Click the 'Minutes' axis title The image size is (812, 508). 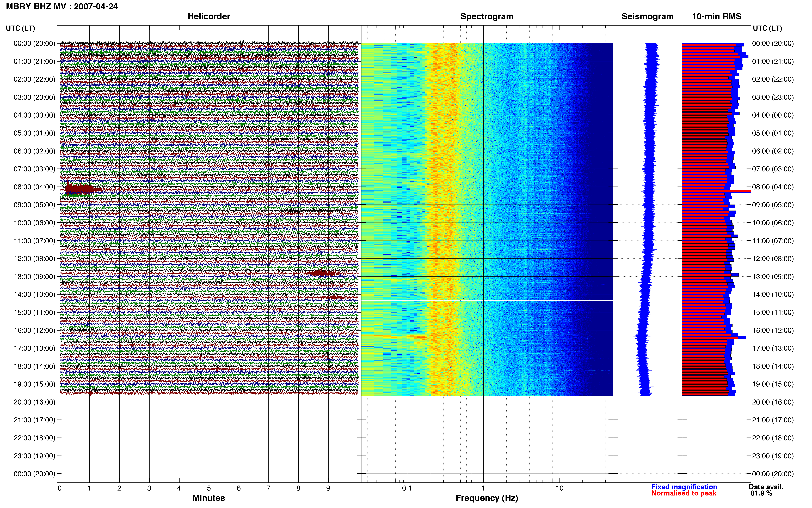pyautogui.click(x=209, y=498)
